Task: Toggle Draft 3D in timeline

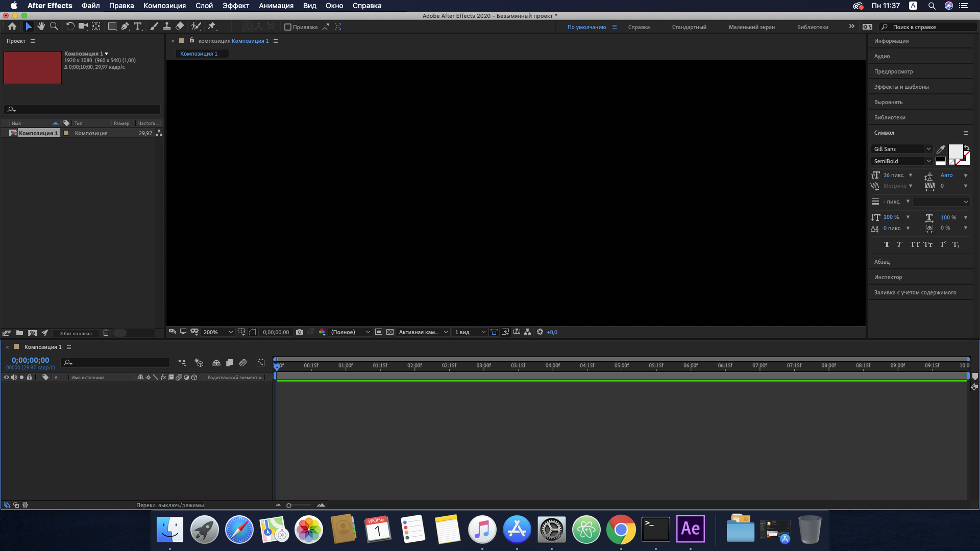Action: 199,363
